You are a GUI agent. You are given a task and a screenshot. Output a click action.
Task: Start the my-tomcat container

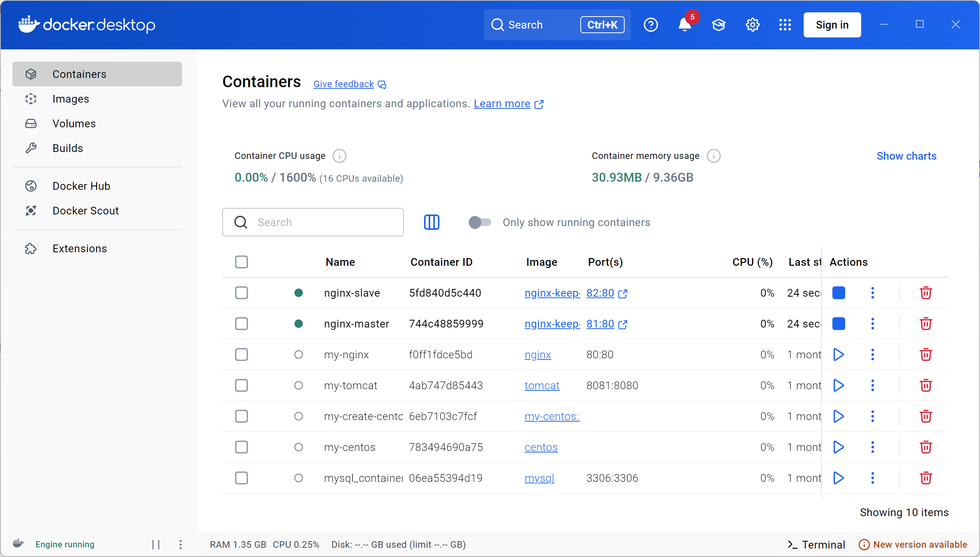pos(838,385)
